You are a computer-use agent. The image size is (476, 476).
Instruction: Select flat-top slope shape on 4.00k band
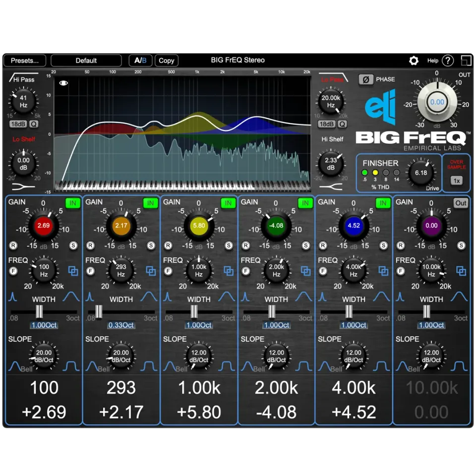coord(381,366)
